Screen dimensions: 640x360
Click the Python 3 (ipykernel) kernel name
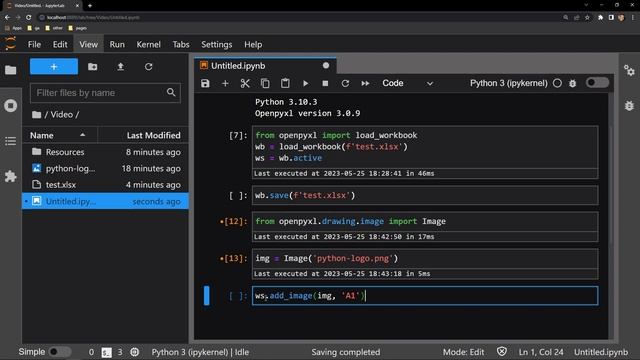coord(508,83)
